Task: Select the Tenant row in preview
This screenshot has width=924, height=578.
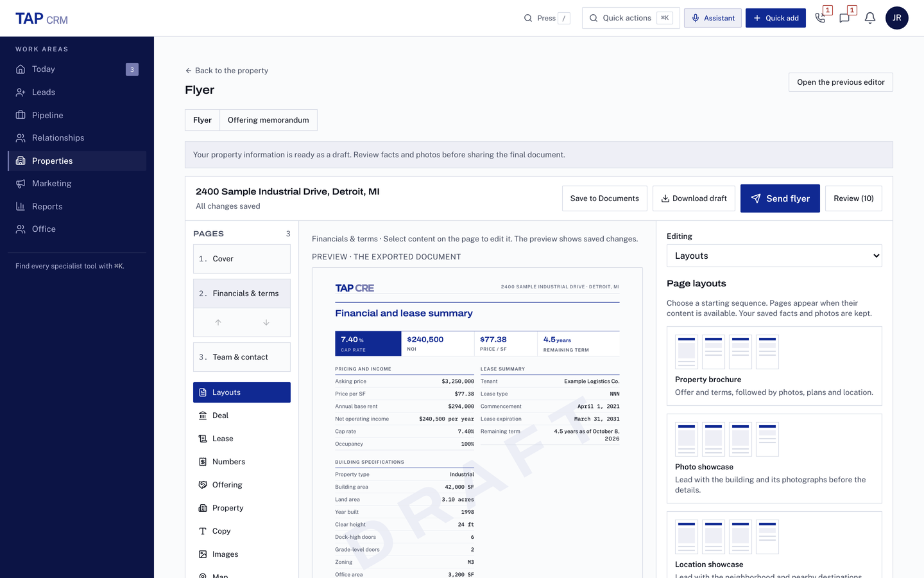Action: (x=550, y=381)
